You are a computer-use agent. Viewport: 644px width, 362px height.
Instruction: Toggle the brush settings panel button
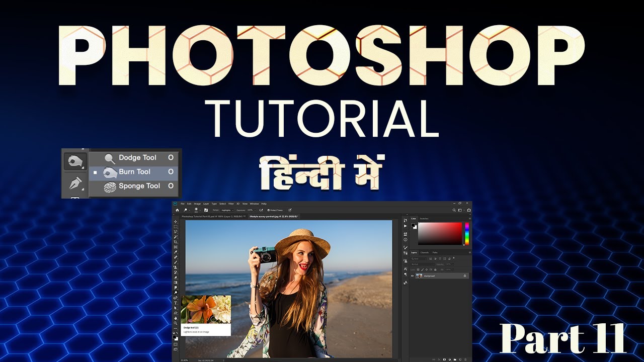pos(206,210)
